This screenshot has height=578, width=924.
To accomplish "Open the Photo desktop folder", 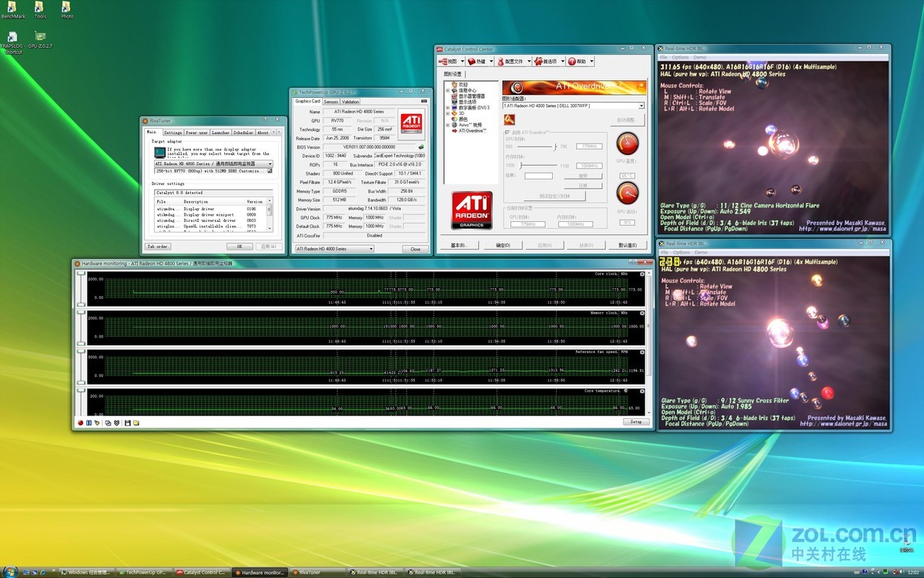I will 67,10.
